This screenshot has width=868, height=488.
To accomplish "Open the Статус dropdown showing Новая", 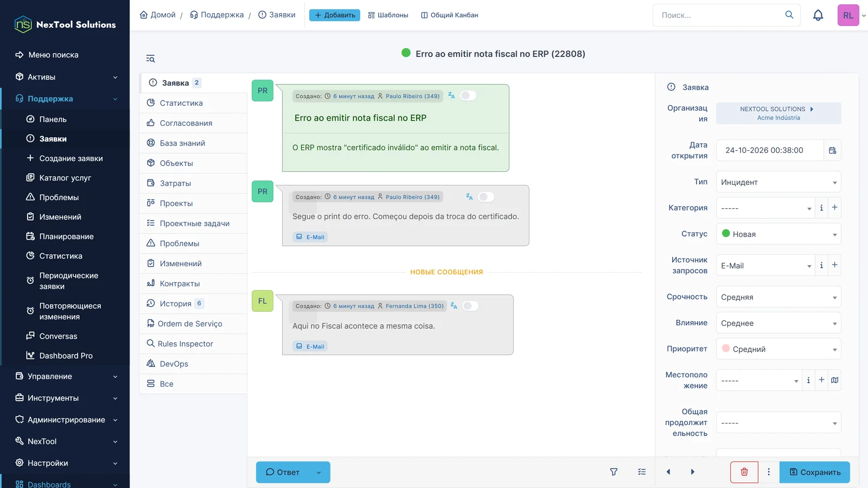I will (x=778, y=234).
